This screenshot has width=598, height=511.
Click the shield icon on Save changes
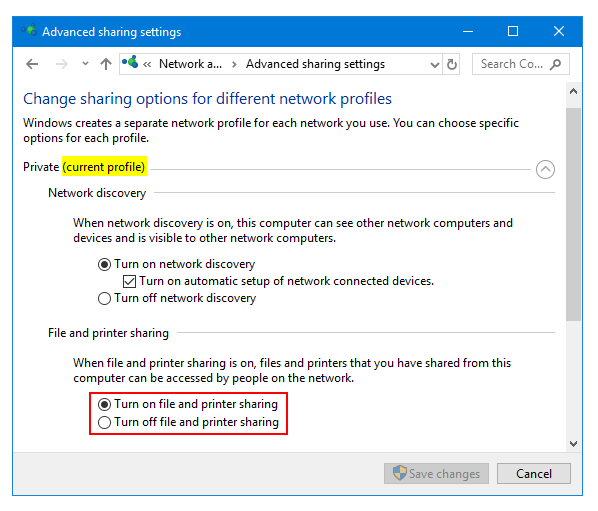pyautogui.click(x=399, y=473)
